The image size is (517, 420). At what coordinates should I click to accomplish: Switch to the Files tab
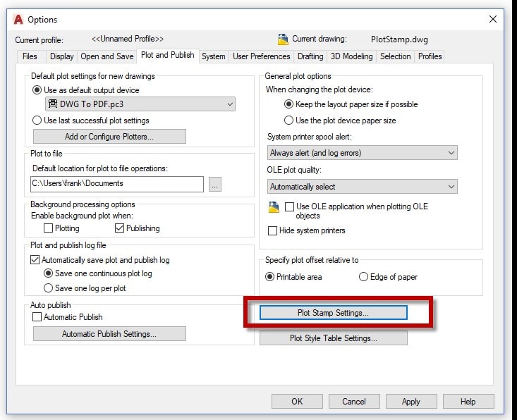pos(30,56)
